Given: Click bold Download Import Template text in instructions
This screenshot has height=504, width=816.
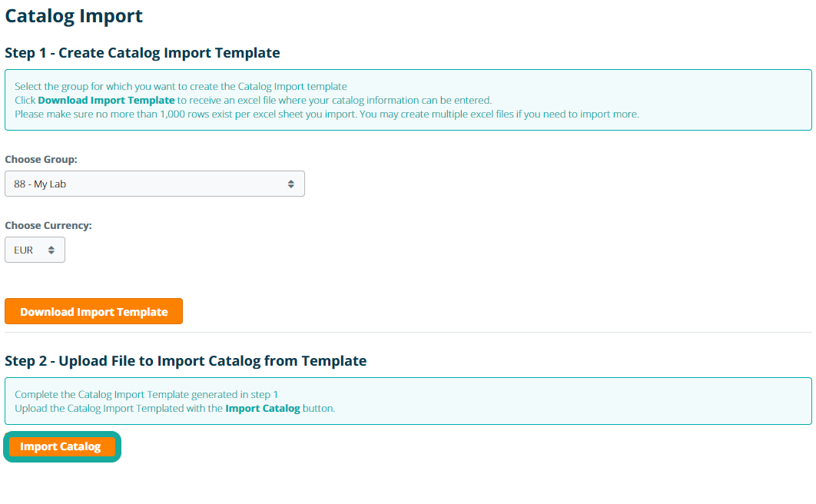Looking at the screenshot, I should [x=106, y=100].
